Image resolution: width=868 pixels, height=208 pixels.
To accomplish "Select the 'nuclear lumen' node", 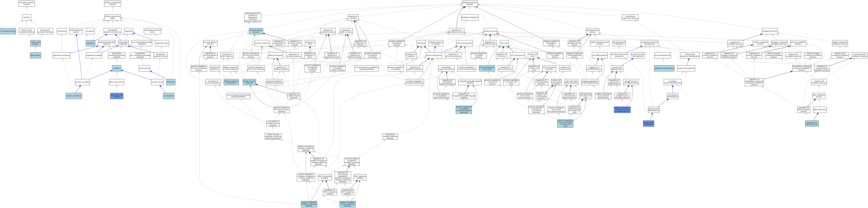I will [157, 82].
